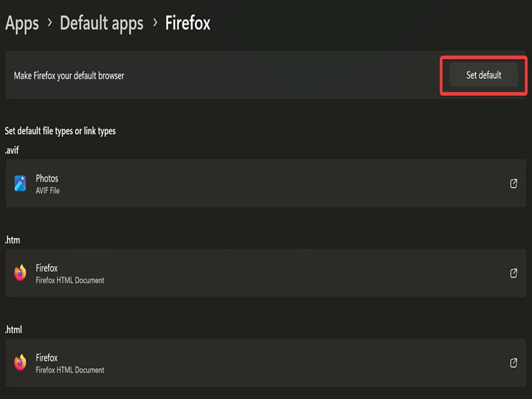
Task: Open the external link icon in .html row
Action: (513, 362)
